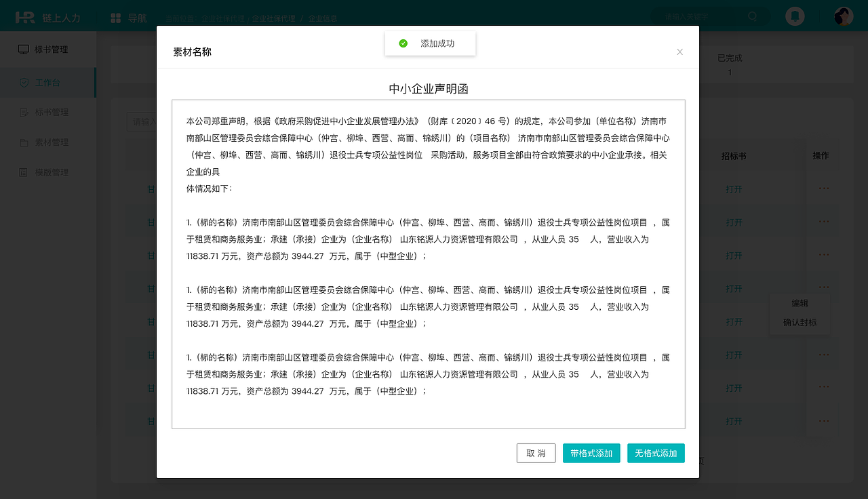Image resolution: width=868 pixels, height=499 pixels.
Task: Select the 标书管理 edit-document icon
Action: click(x=24, y=113)
